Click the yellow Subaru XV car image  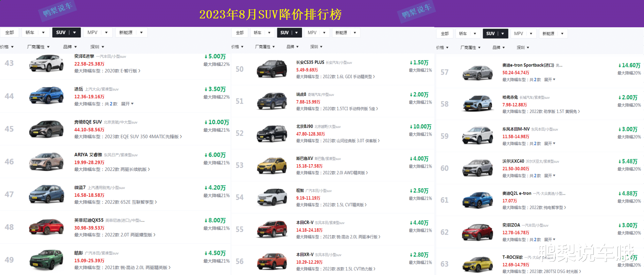[272, 165]
